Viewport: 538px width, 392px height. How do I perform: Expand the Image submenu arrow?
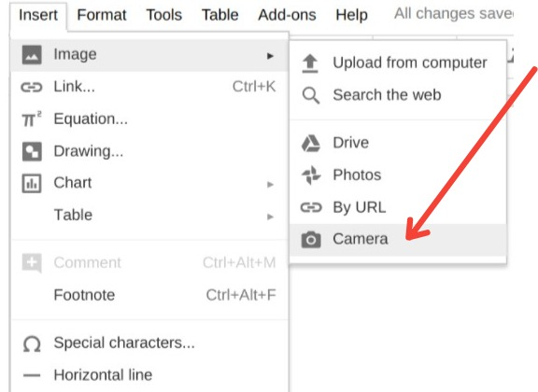(x=270, y=56)
